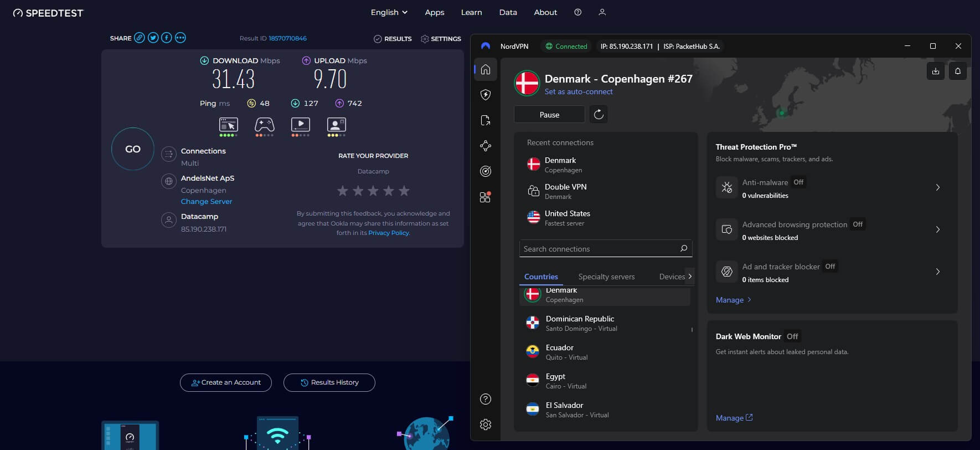
Task: Expand the Anti-malware row chevron
Action: [937, 187]
